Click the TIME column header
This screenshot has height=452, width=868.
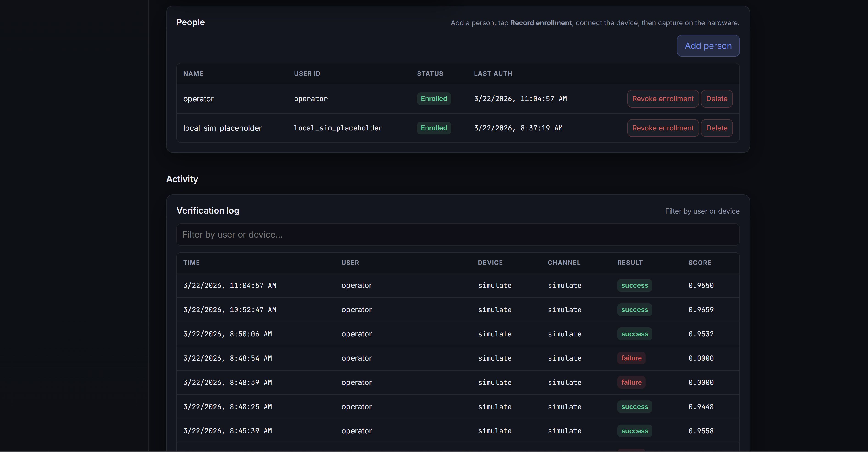tap(191, 263)
